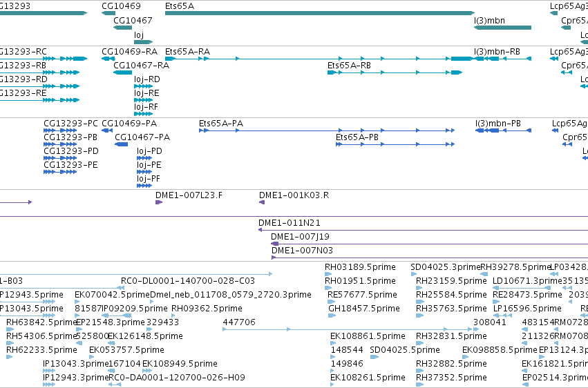The height and width of the screenshot is (388, 588).
Task: Click the RC0-DA0001-120700-026-H09 EST label
Action: tap(177, 378)
